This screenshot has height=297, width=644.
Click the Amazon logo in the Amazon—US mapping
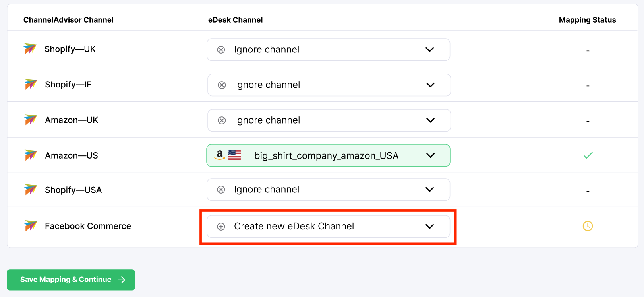point(220,155)
